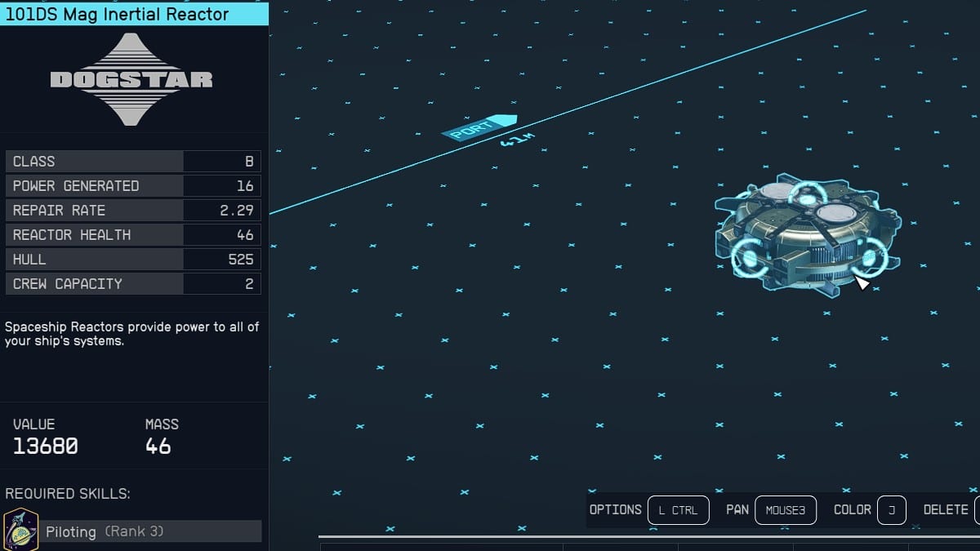Click the PORT direction marker arrow

478,128
